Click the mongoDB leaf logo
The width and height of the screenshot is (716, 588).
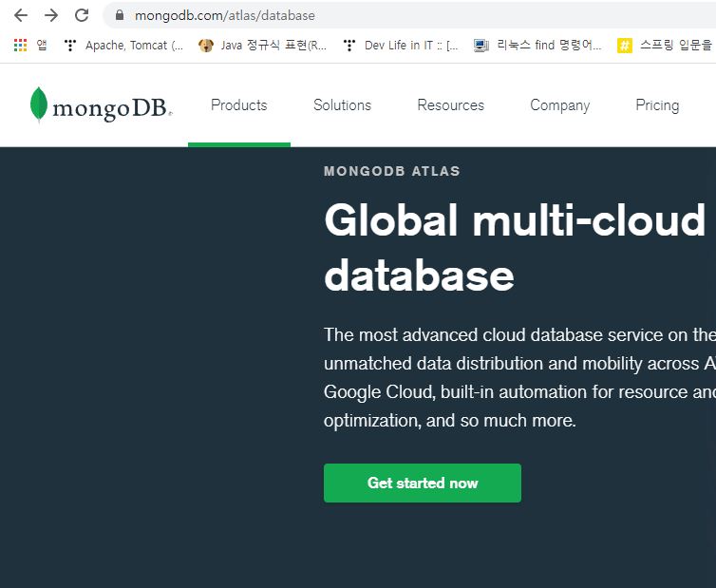pyautogui.click(x=101, y=105)
